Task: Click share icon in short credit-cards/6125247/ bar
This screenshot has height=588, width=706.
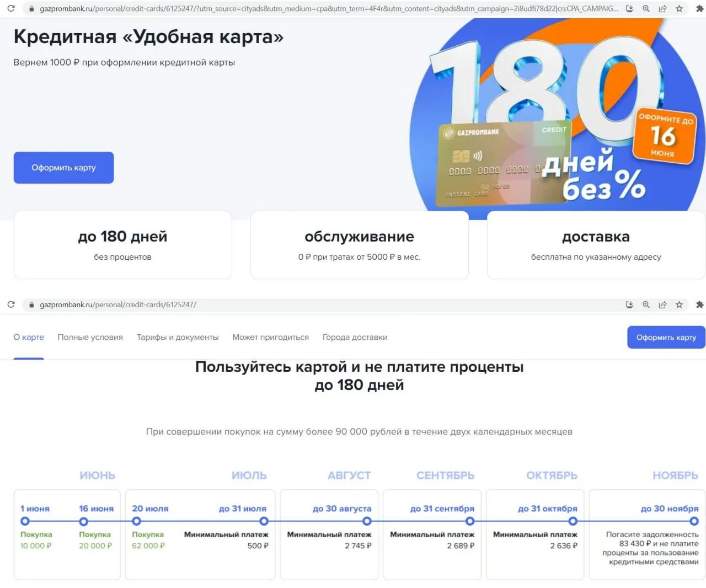Action: pos(662,304)
